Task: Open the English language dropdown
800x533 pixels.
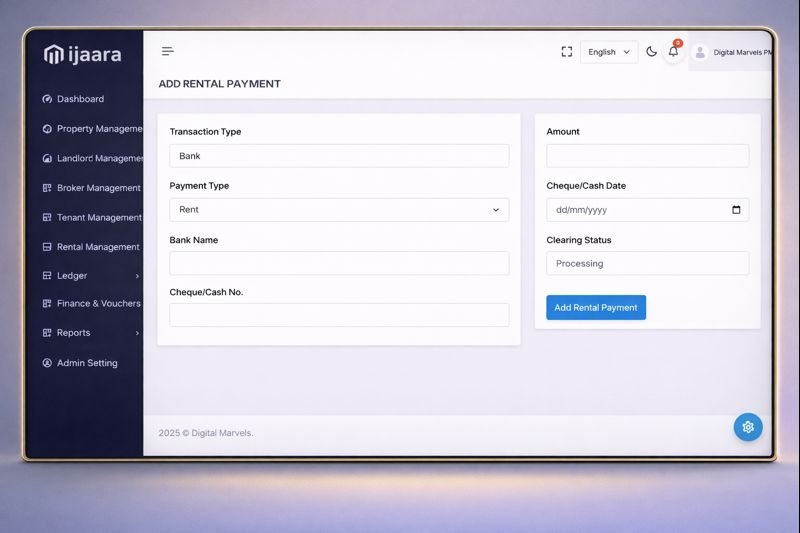Action: click(x=609, y=52)
